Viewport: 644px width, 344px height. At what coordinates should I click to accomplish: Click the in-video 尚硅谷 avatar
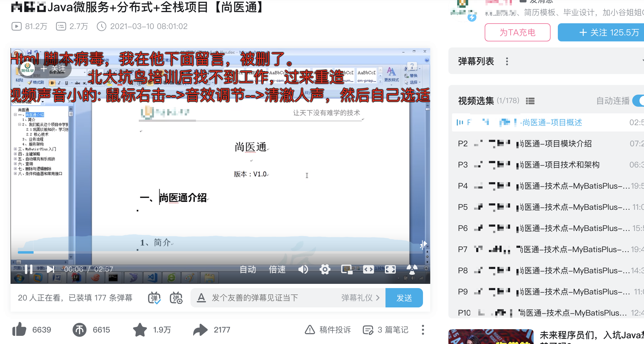(x=28, y=69)
